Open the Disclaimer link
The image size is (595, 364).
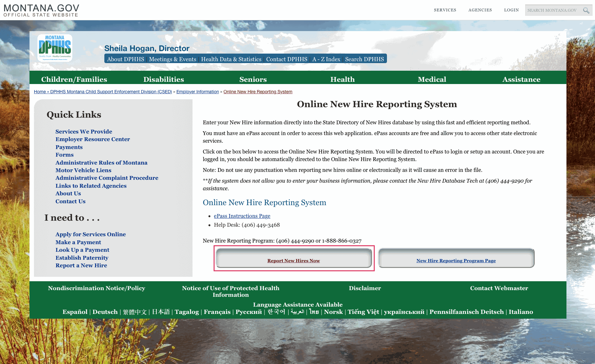(365, 288)
